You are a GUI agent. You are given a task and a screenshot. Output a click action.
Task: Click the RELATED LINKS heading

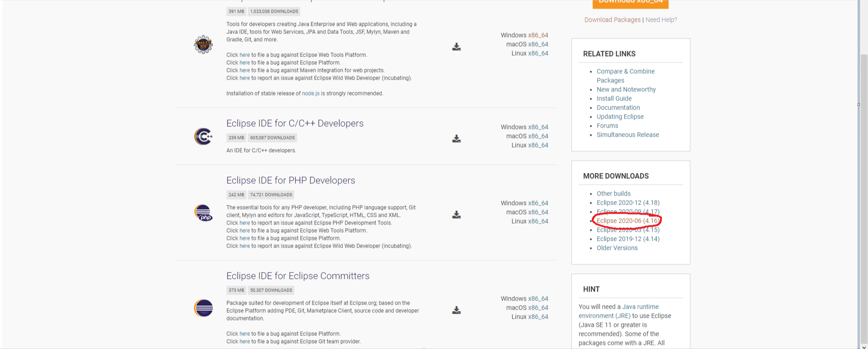(609, 54)
